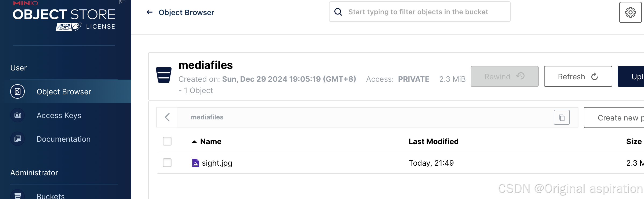The width and height of the screenshot is (644, 199).
Task: Click the search magnifier icon
Action: (338, 12)
